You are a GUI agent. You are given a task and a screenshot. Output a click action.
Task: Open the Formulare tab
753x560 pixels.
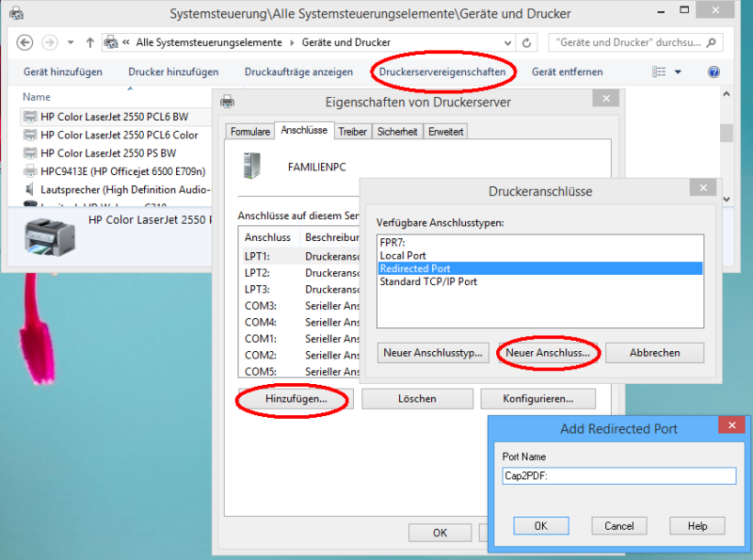pos(249,133)
